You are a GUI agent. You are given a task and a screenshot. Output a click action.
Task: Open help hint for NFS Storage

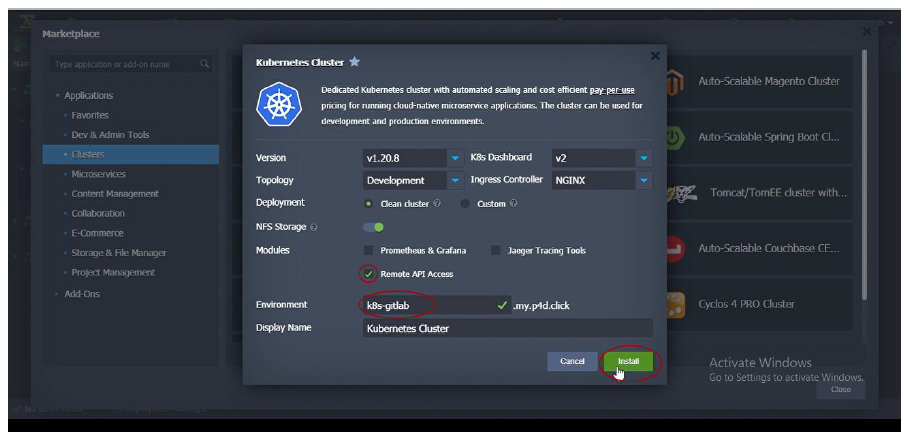point(314,228)
